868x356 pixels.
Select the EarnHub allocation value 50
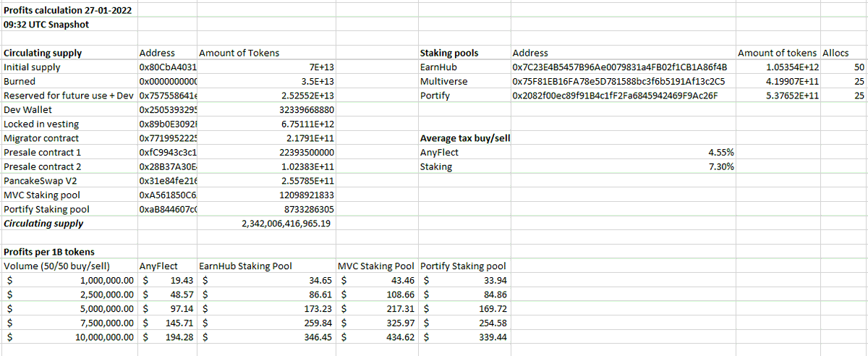click(x=859, y=67)
